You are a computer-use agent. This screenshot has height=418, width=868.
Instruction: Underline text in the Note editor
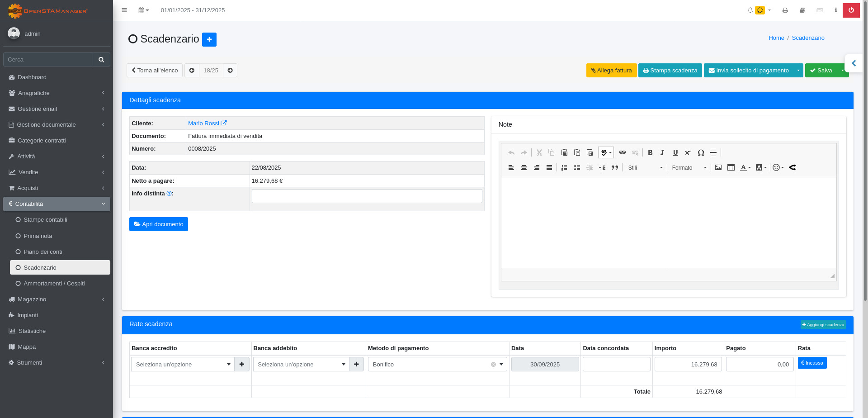[x=675, y=152]
